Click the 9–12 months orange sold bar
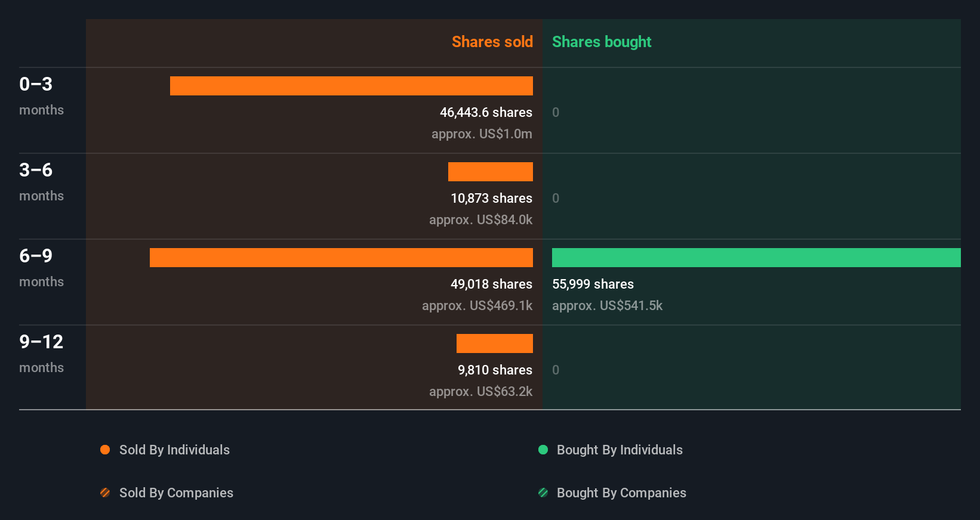 [495, 343]
